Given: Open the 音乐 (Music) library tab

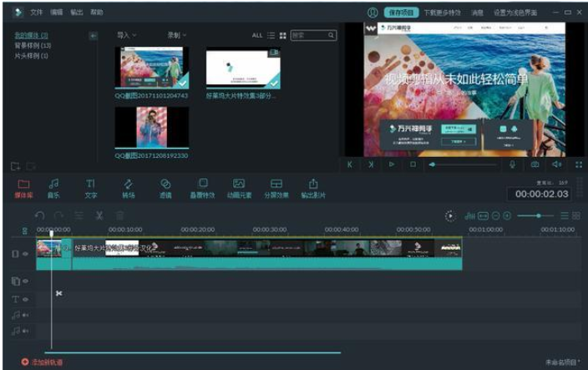Looking at the screenshot, I should [53, 187].
